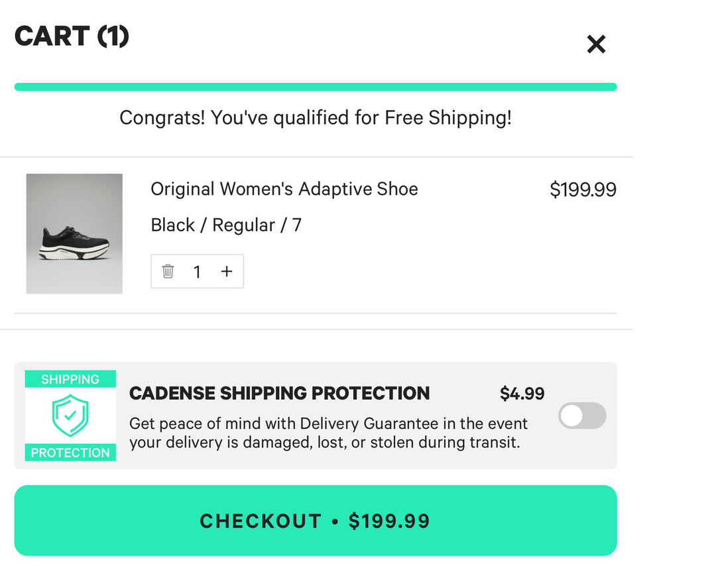Open the Original Women's Adaptive Shoe product page

click(284, 189)
